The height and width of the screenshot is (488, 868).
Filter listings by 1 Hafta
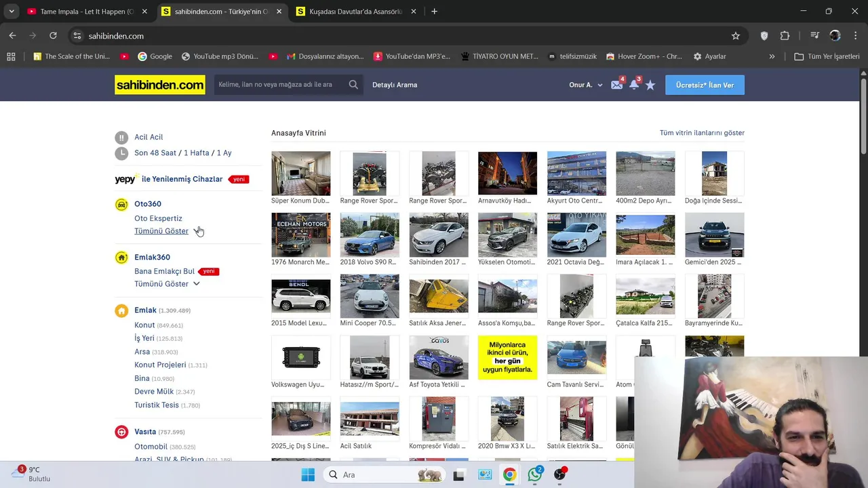click(x=197, y=153)
